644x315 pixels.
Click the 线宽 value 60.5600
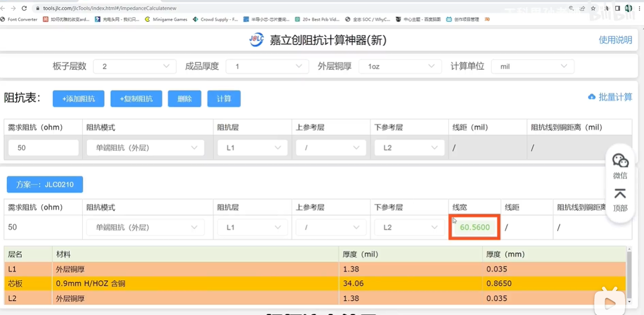coord(474,227)
